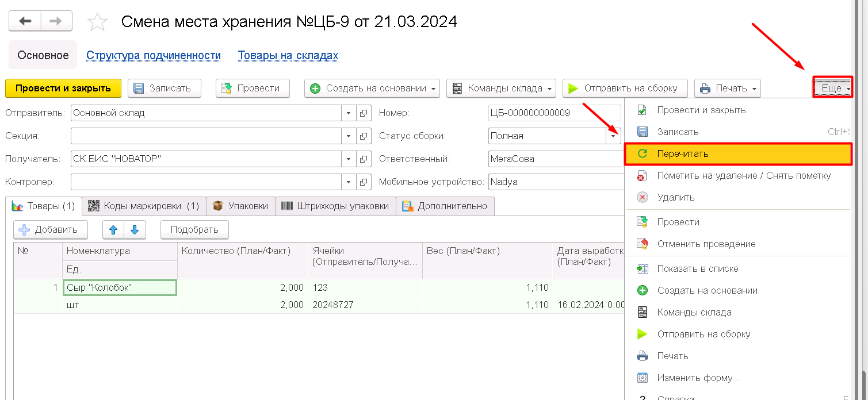Click Отправить на сборку toolbar button

pos(625,89)
